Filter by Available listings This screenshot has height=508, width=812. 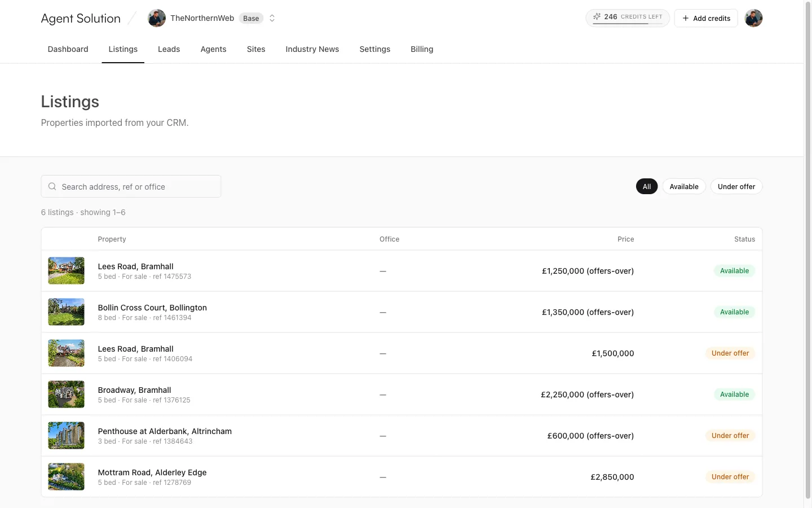point(684,186)
